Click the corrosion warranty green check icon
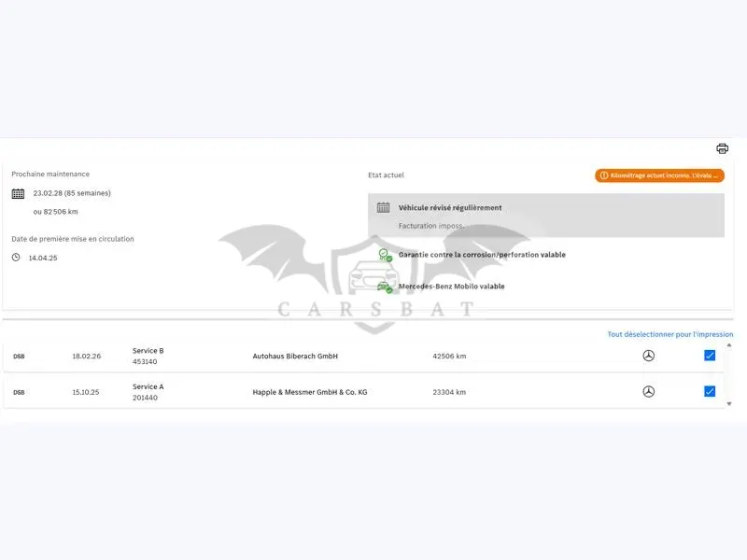747x560 pixels. click(385, 255)
